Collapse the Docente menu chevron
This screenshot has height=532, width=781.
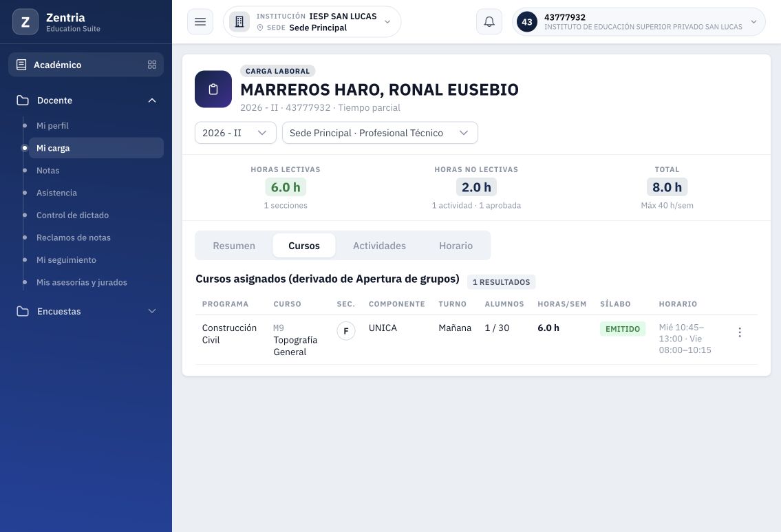point(152,100)
